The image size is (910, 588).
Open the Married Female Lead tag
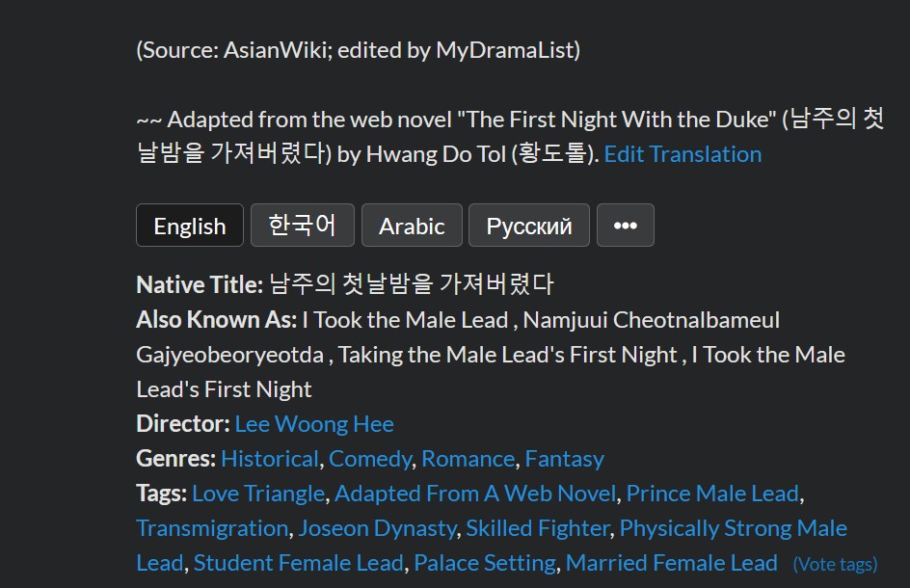672,563
